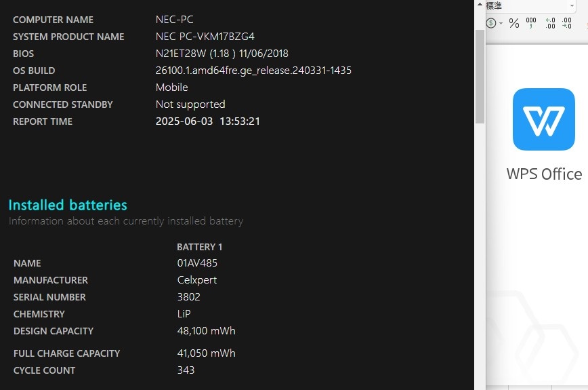Click the REPORT TIME label
Viewport: 588px width, 390px height.
(x=43, y=121)
